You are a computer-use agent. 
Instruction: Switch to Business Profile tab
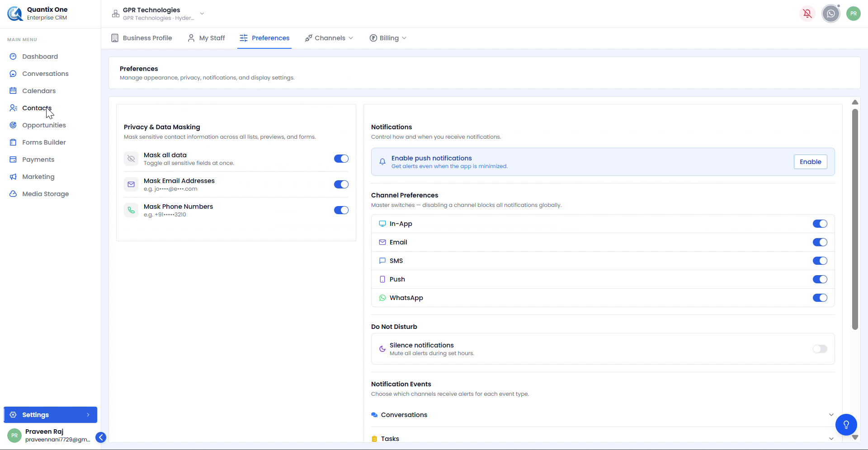[x=142, y=38]
